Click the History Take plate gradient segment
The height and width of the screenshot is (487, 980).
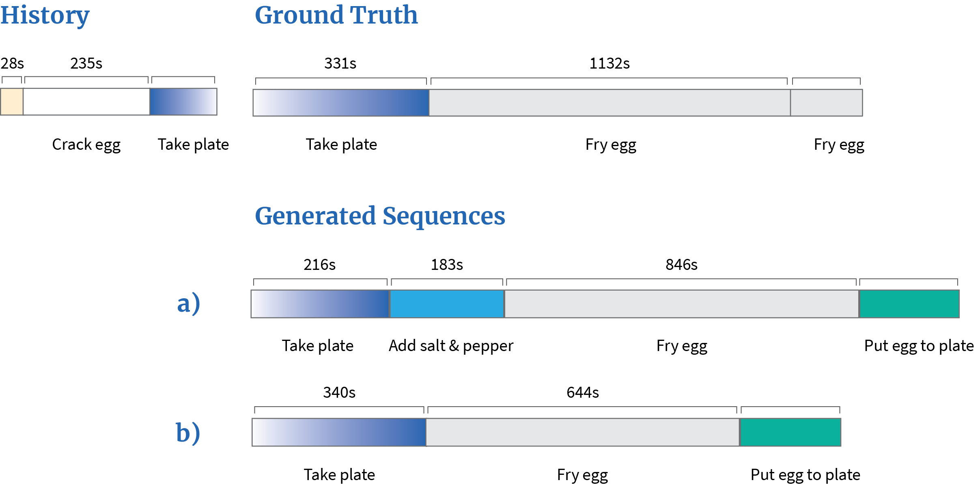(x=183, y=101)
